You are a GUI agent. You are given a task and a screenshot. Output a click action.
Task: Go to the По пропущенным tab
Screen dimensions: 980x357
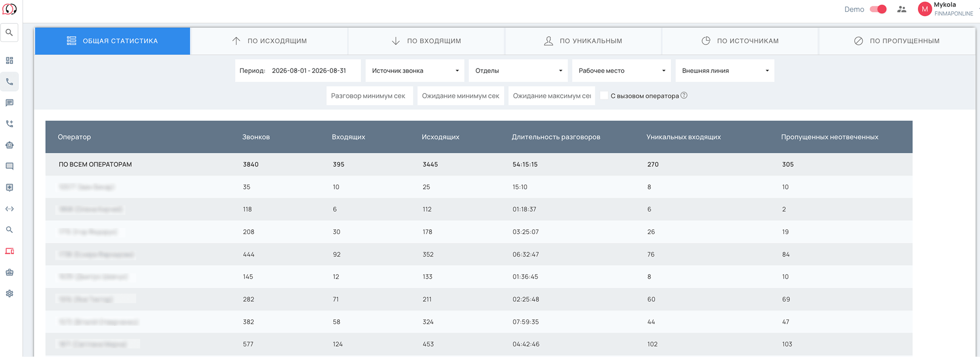896,41
